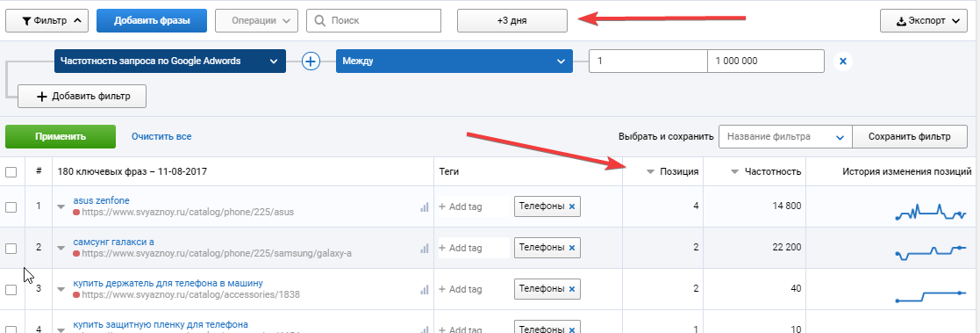Remove Телефоны tag from asus zenfone row
Screen dimensions: 980x333
click(572, 206)
